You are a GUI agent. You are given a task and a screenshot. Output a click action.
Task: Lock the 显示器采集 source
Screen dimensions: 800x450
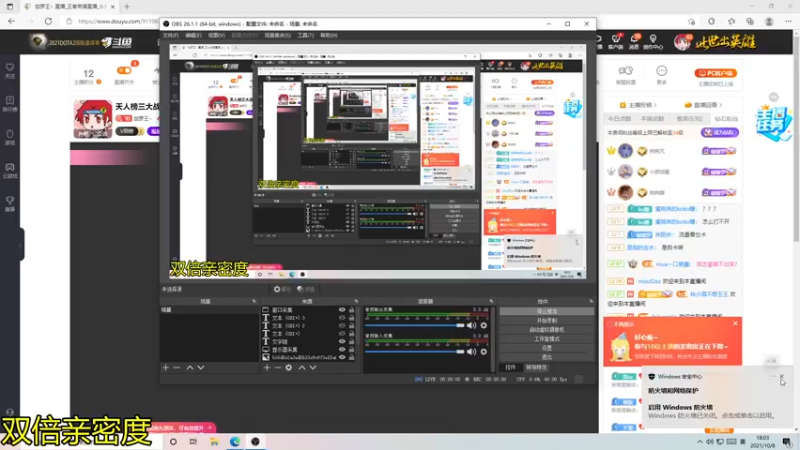(x=352, y=349)
